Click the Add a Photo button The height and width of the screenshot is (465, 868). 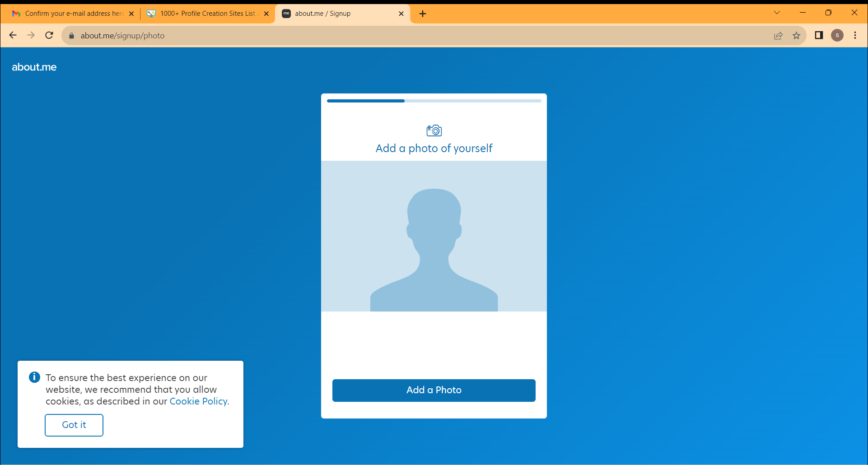pyautogui.click(x=434, y=390)
